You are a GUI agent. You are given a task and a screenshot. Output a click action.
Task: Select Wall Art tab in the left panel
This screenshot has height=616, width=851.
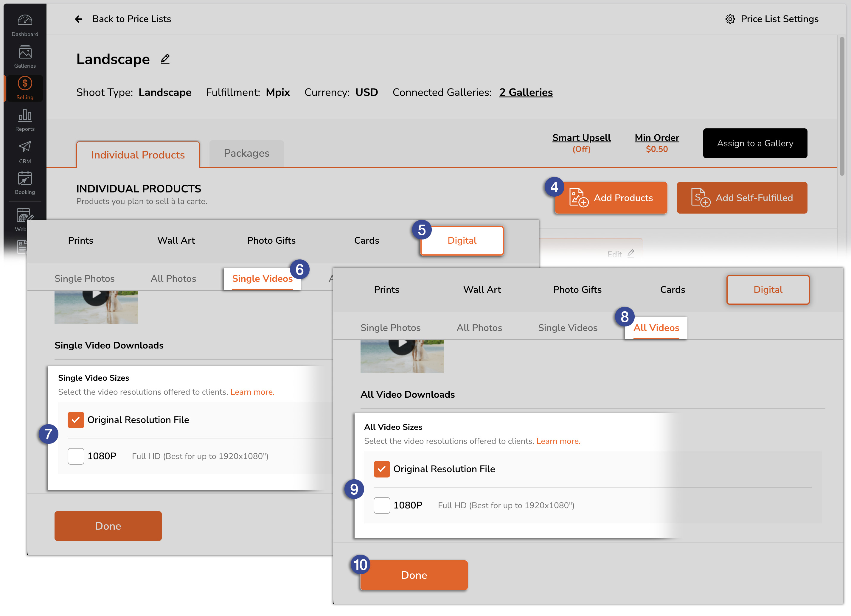tap(176, 240)
